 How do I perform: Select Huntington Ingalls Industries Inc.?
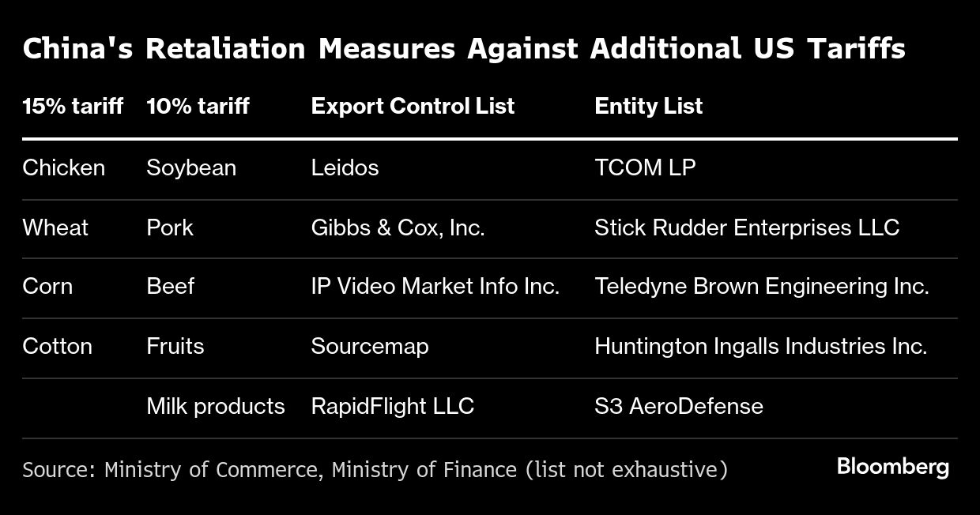(760, 346)
